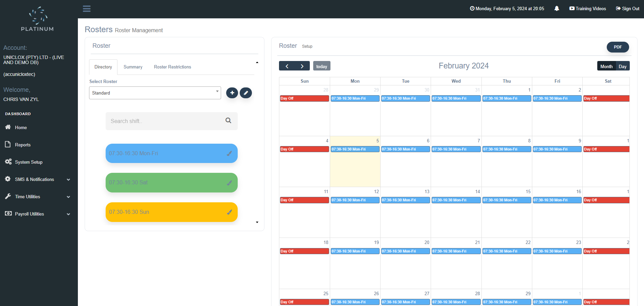
Task: Click the hamburger menu at top left
Action: (x=87, y=8)
